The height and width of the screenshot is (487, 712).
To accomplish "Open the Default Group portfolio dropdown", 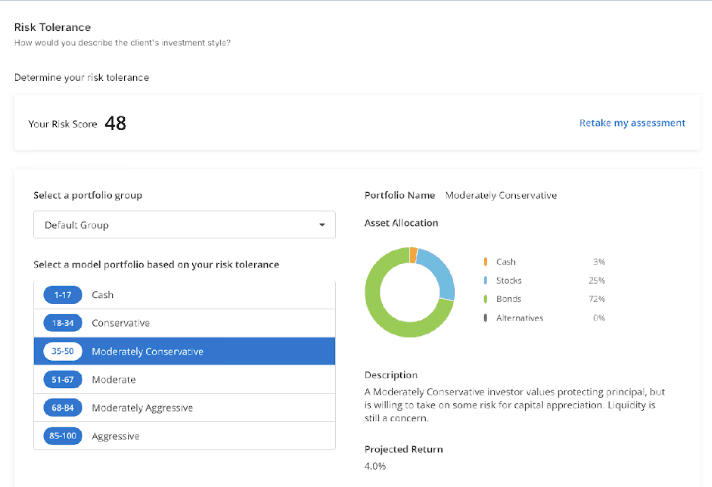I will [184, 224].
